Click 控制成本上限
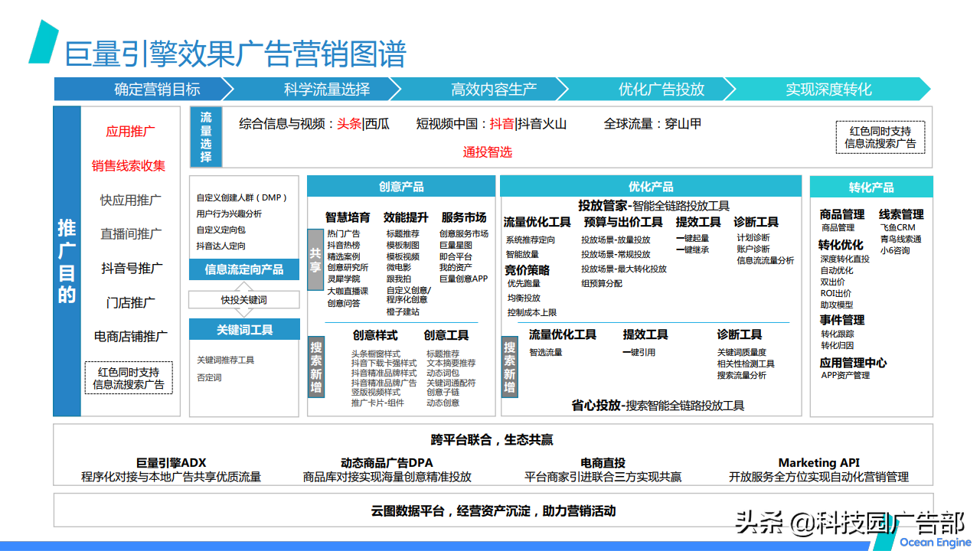 531,312
